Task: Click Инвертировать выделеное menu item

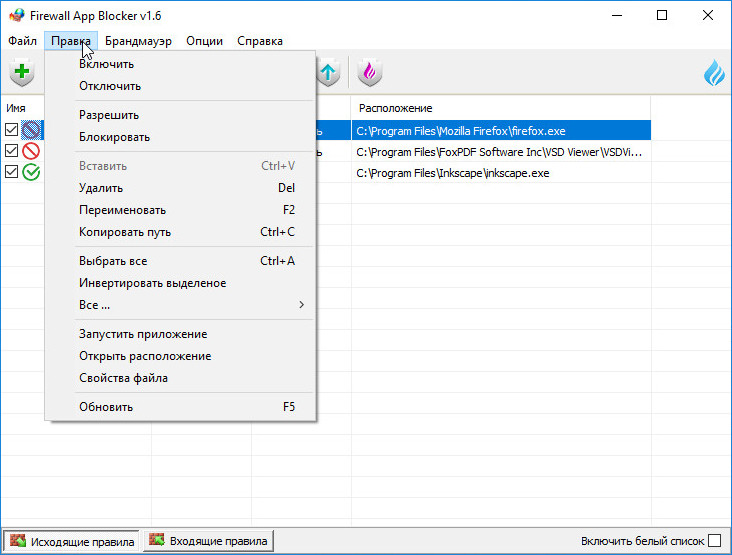Action: pyautogui.click(x=181, y=283)
